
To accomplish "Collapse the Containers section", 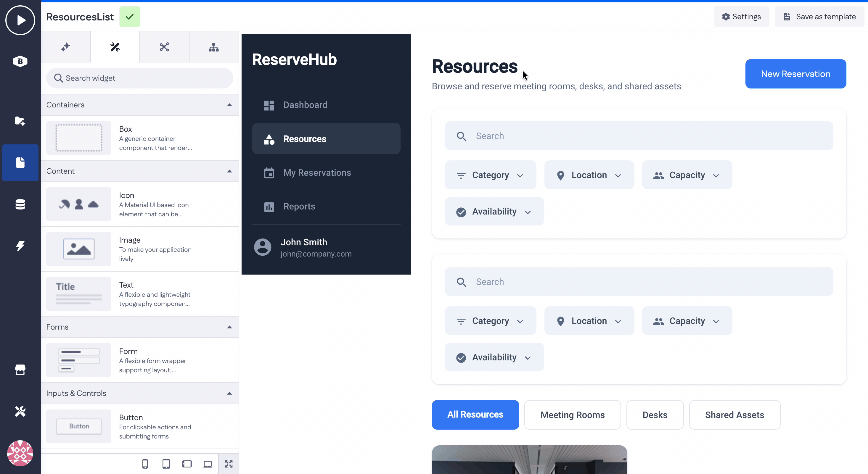I will coord(229,105).
